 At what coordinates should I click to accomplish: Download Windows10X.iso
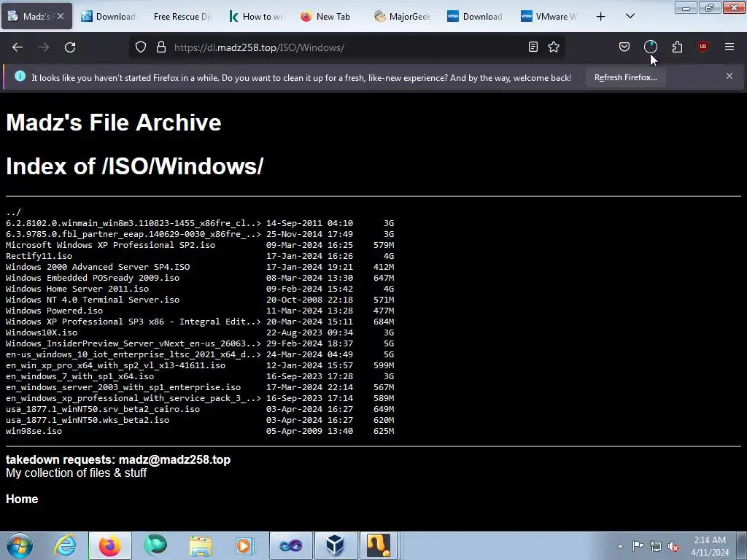click(x=42, y=332)
